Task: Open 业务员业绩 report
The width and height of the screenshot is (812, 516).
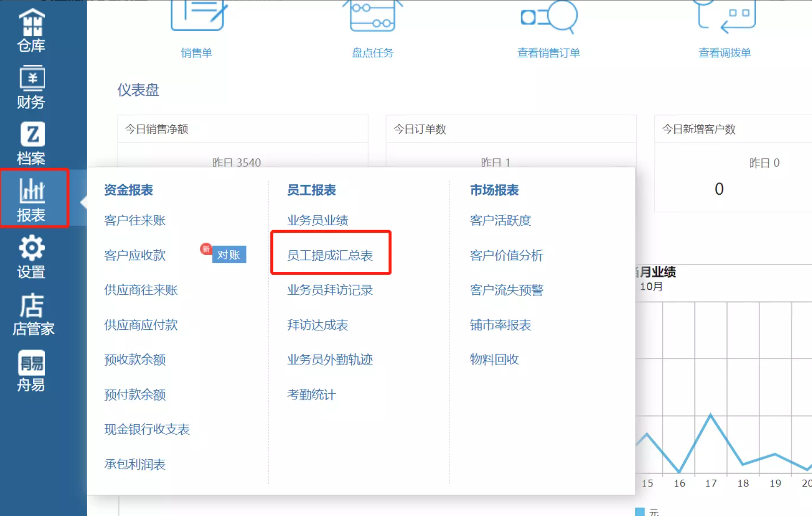Action: point(317,220)
